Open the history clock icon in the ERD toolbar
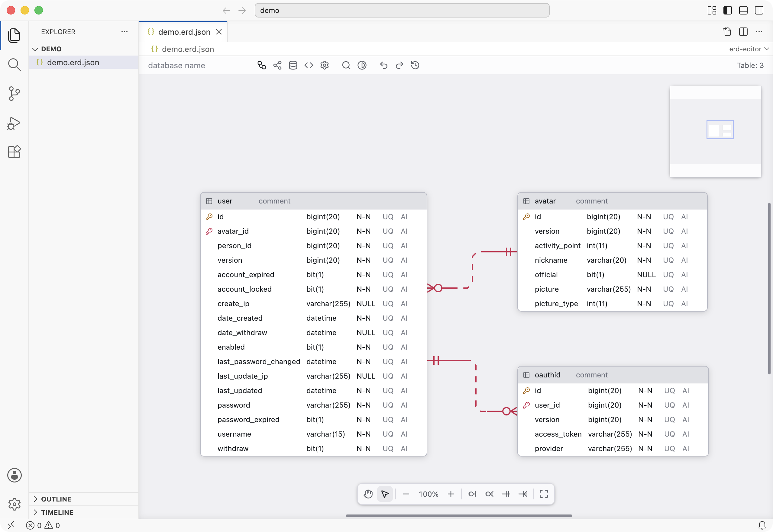Screen dimensions: 773x532 pyautogui.click(x=415, y=65)
